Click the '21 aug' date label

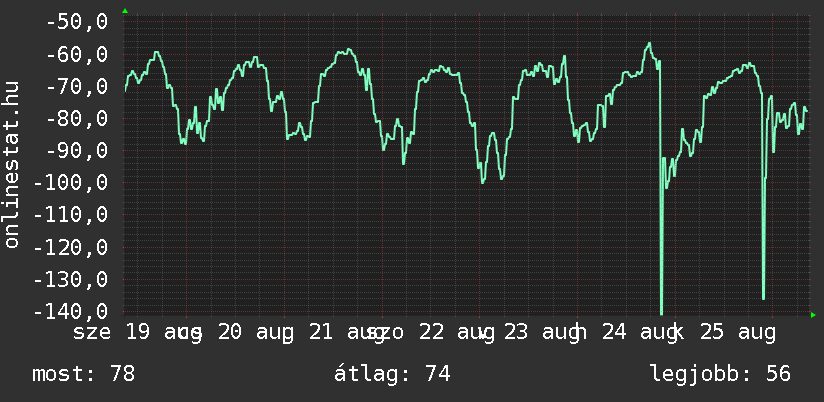tap(347, 333)
